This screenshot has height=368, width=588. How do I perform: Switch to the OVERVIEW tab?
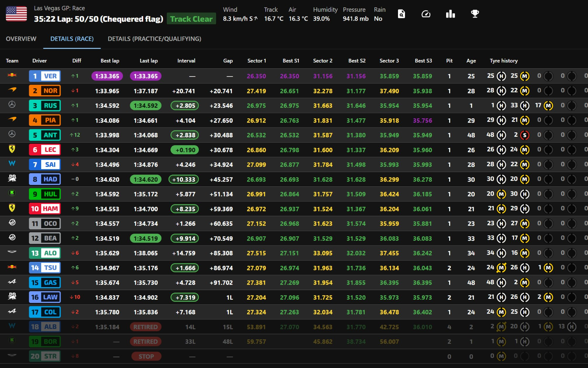click(21, 39)
